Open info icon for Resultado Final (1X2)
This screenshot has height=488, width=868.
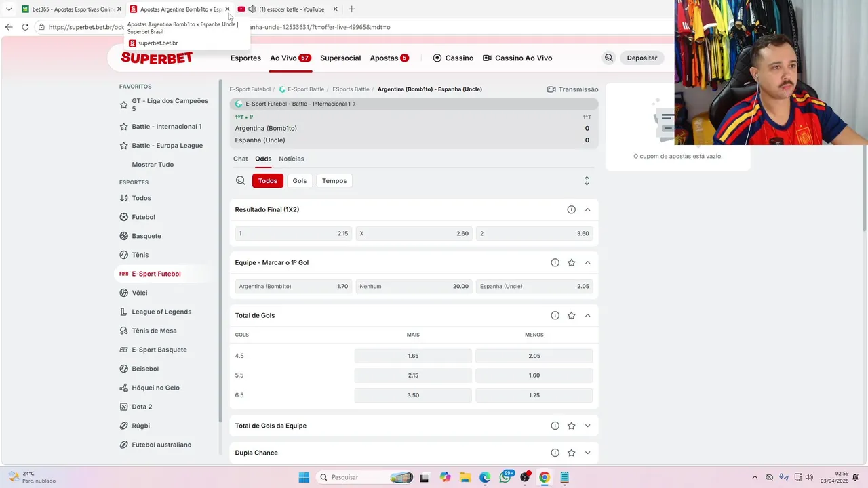[x=571, y=209]
